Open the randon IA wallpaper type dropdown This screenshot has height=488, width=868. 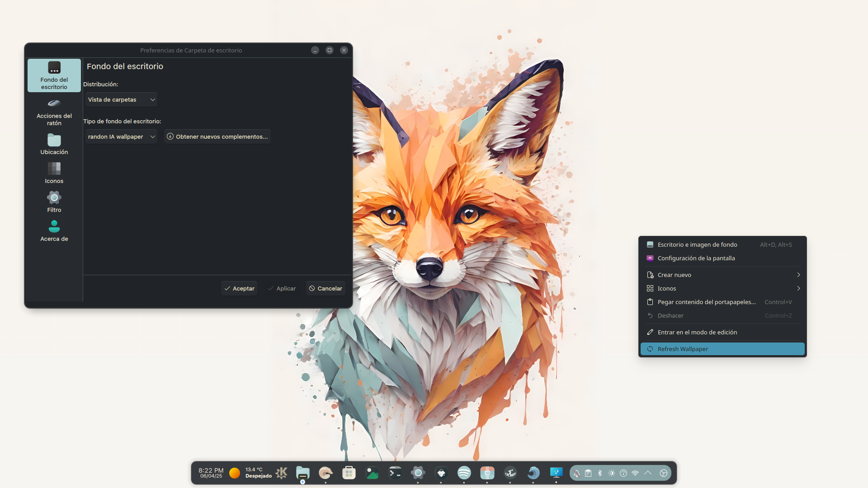tap(121, 136)
